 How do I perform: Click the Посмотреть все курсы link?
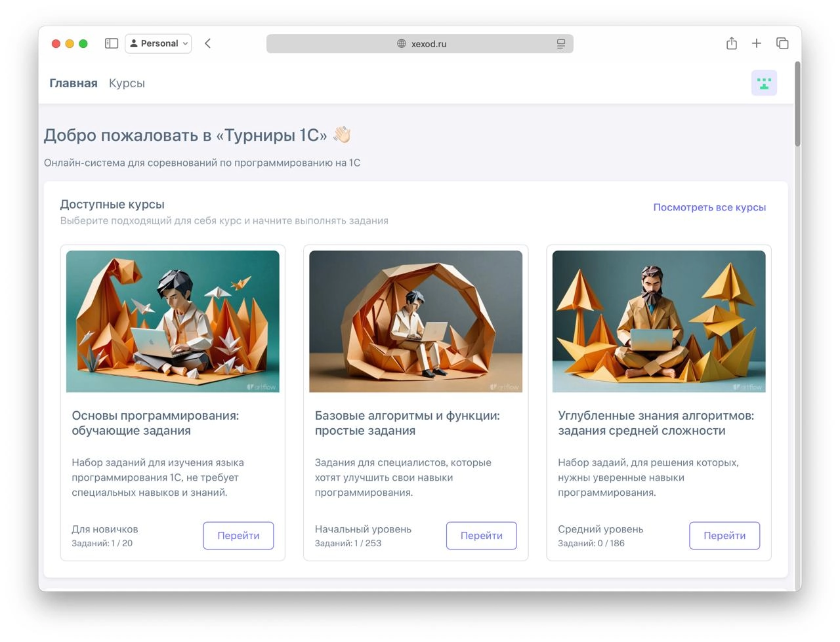coord(709,207)
